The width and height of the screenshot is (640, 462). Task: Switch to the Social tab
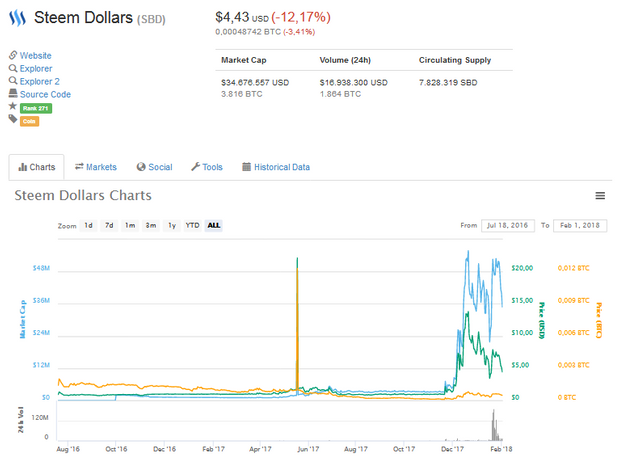155,167
